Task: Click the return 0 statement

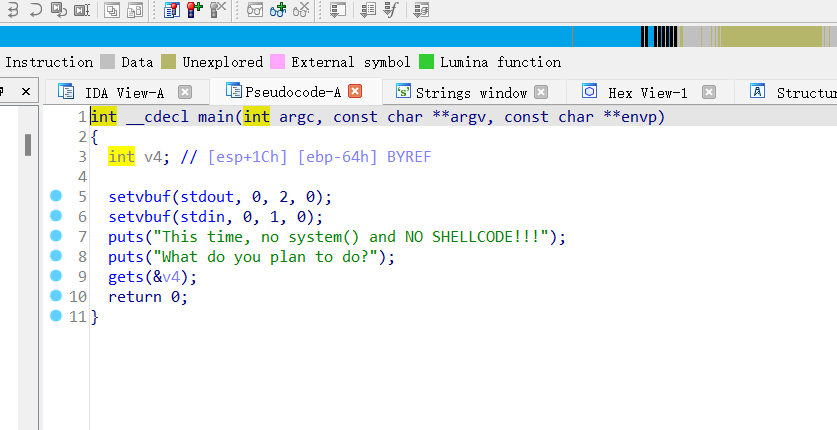Action: (148, 297)
